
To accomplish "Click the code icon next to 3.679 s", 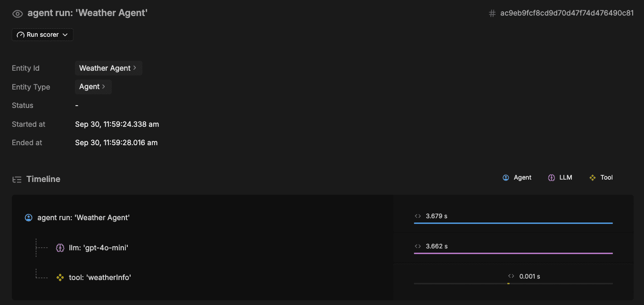I will click(418, 216).
